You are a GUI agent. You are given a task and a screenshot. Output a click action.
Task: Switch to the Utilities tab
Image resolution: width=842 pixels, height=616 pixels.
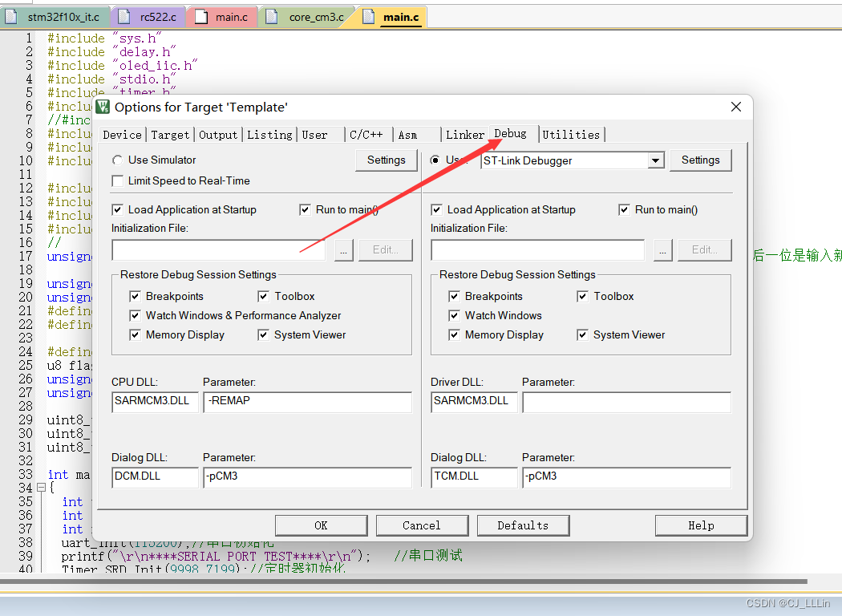[x=572, y=134]
